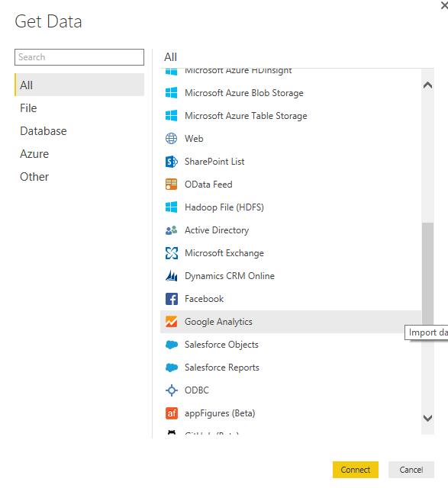Click the Facebook logo icon
The image size is (448, 488).
point(172,299)
